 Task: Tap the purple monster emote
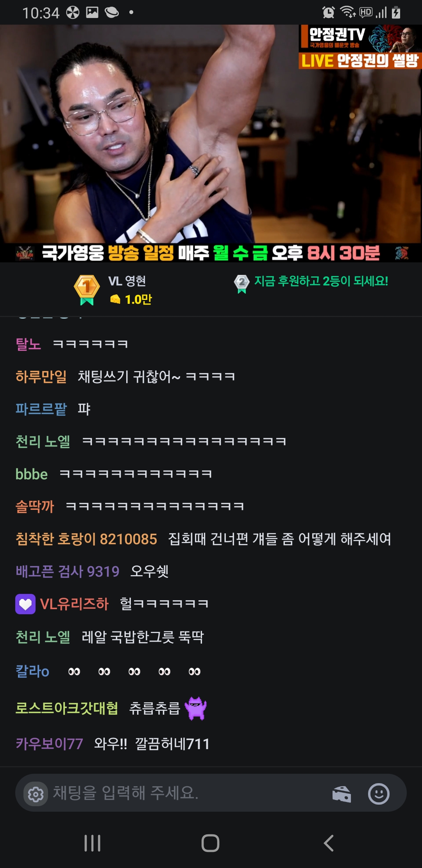tap(196, 708)
